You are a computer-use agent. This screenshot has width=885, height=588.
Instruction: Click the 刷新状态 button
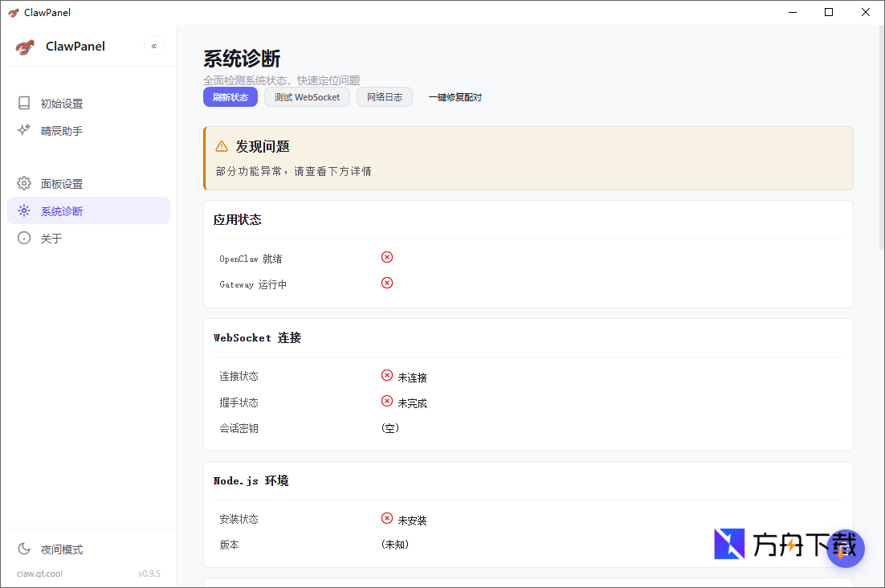click(x=230, y=97)
